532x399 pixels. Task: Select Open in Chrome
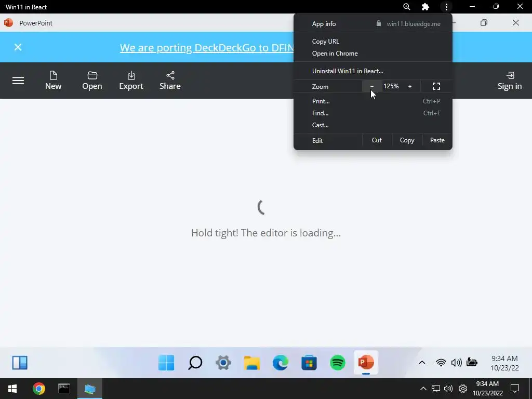point(373,54)
